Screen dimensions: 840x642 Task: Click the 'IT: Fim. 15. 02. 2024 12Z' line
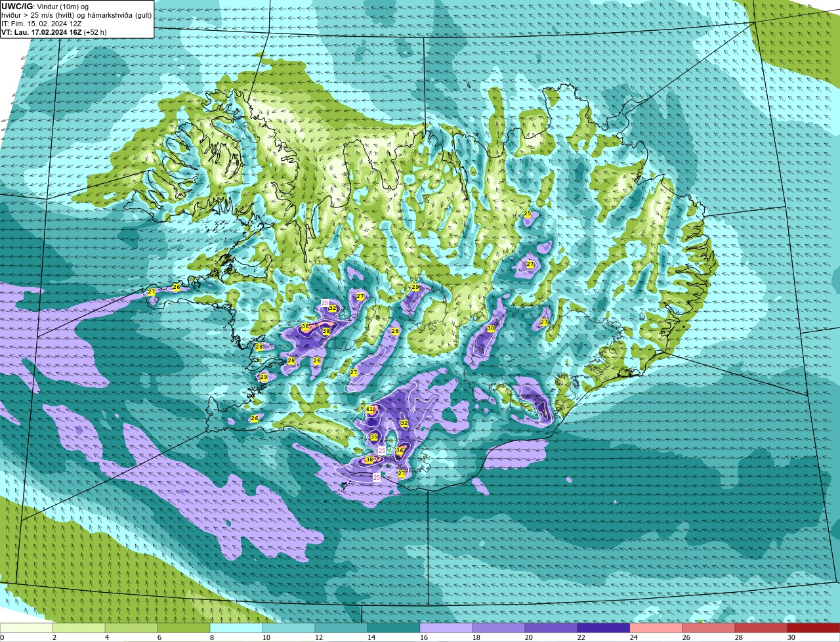click(42, 23)
